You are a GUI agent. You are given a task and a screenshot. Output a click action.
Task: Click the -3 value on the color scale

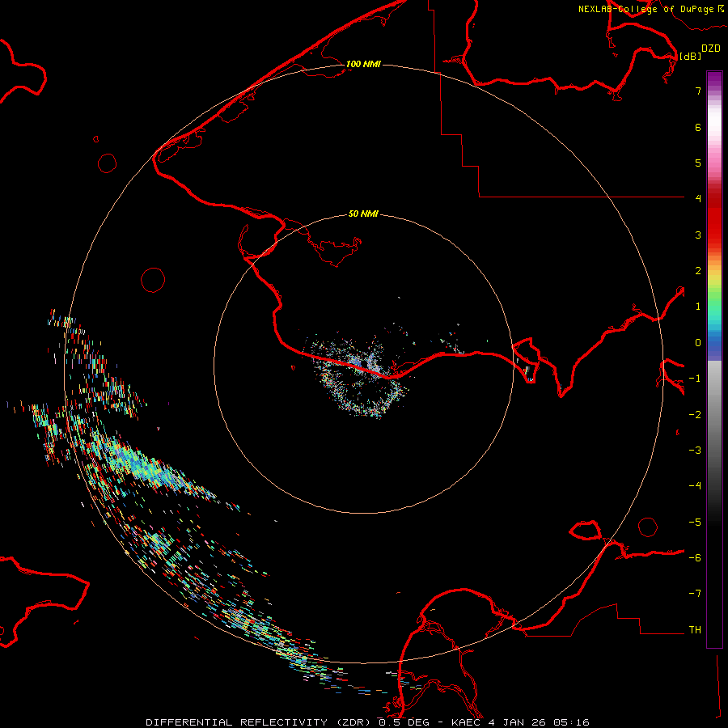click(695, 451)
